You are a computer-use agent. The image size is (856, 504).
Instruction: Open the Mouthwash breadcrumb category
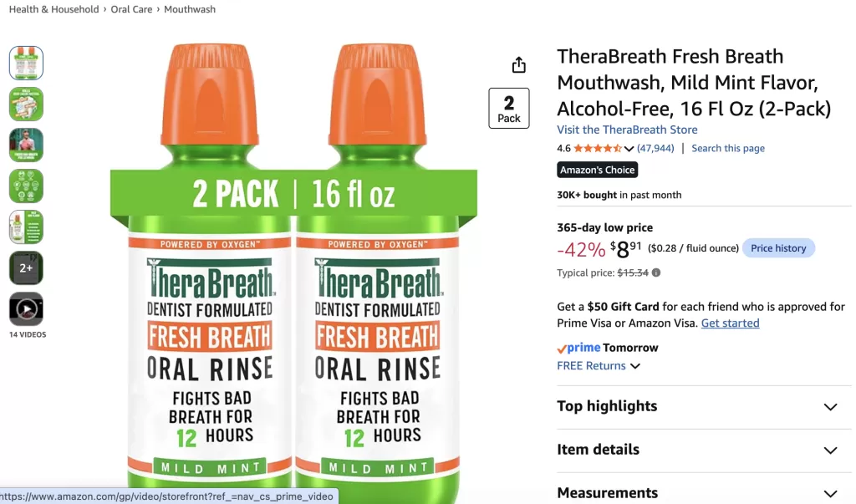coord(190,9)
